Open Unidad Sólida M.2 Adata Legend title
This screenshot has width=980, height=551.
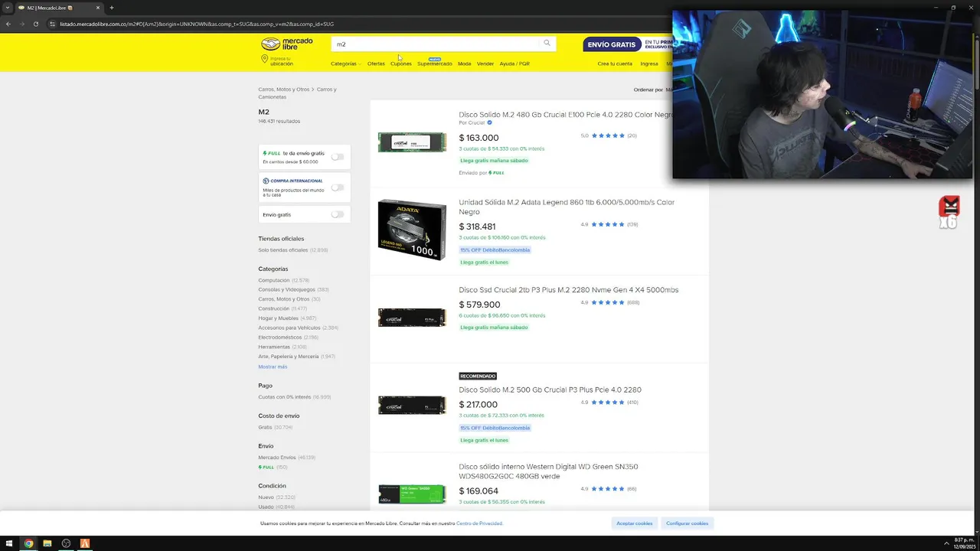[567, 207]
